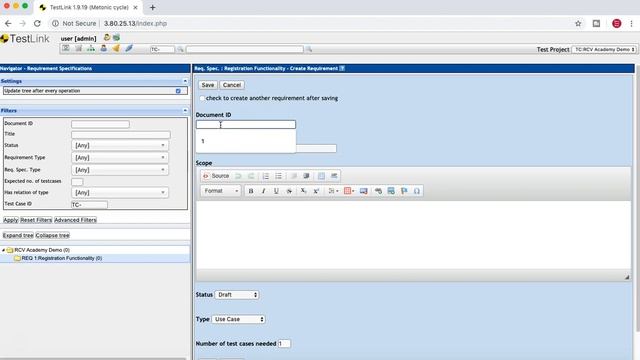The width and height of the screenshot is (640, 360).
Task: Open the Status Draft dropdown in form
Action: 237,295
